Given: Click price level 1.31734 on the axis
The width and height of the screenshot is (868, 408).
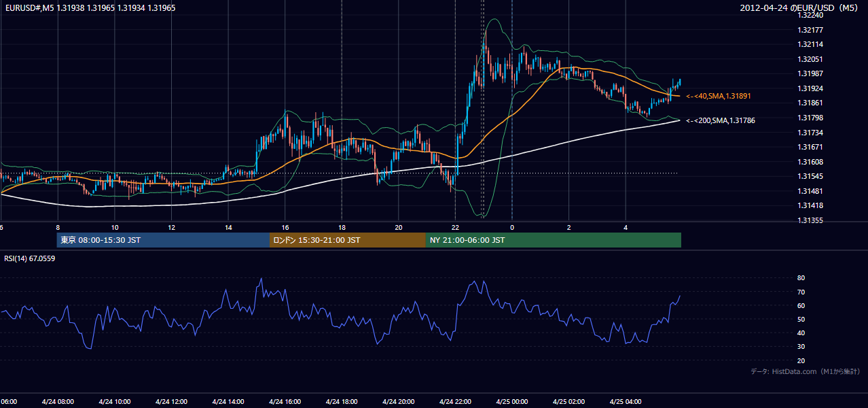Looking at the screenshot, I should point(810,133).
